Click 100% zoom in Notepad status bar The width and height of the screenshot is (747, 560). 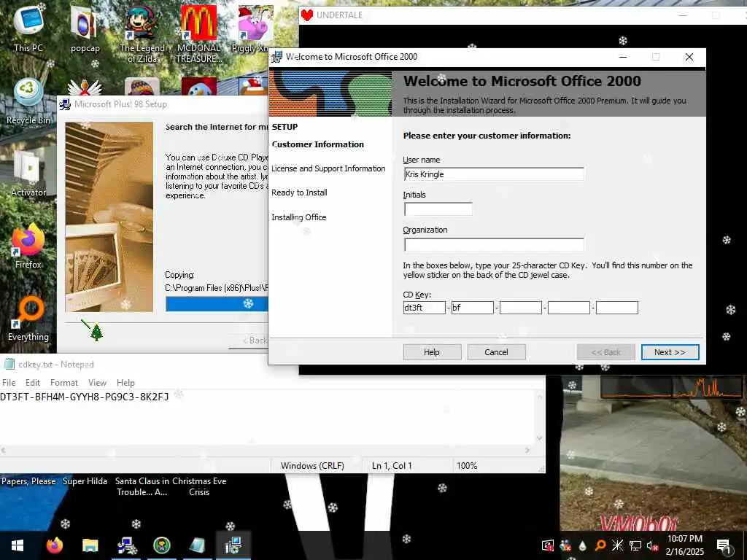tap(467, 466)
